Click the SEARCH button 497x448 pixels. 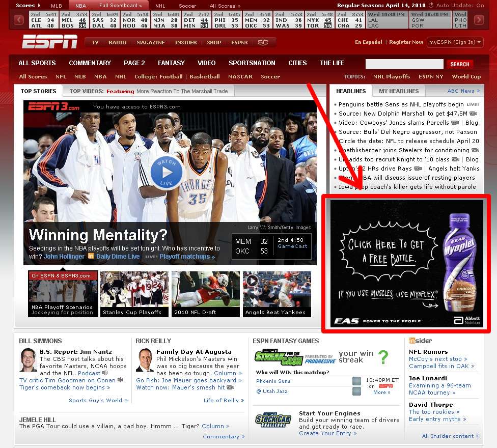tap(460, 64)
